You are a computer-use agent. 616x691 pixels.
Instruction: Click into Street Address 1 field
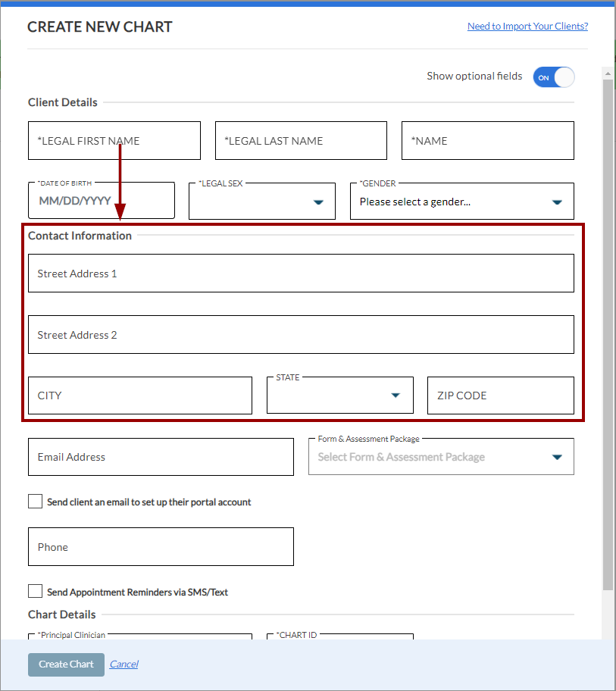[301, 274]
